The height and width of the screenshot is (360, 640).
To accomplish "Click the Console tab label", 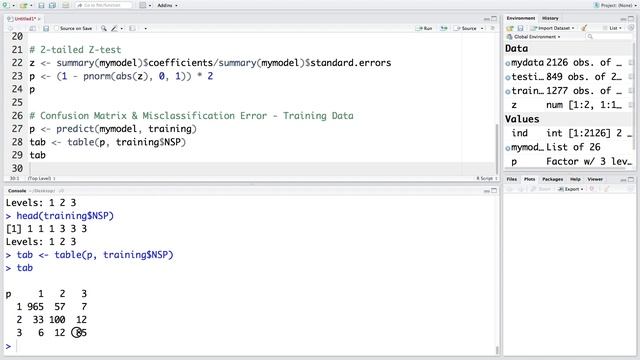I will pyautogui.click(x=17, y=191).
